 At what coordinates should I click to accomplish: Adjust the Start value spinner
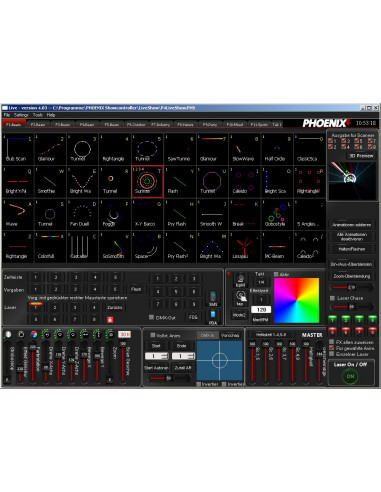point(156,356)
